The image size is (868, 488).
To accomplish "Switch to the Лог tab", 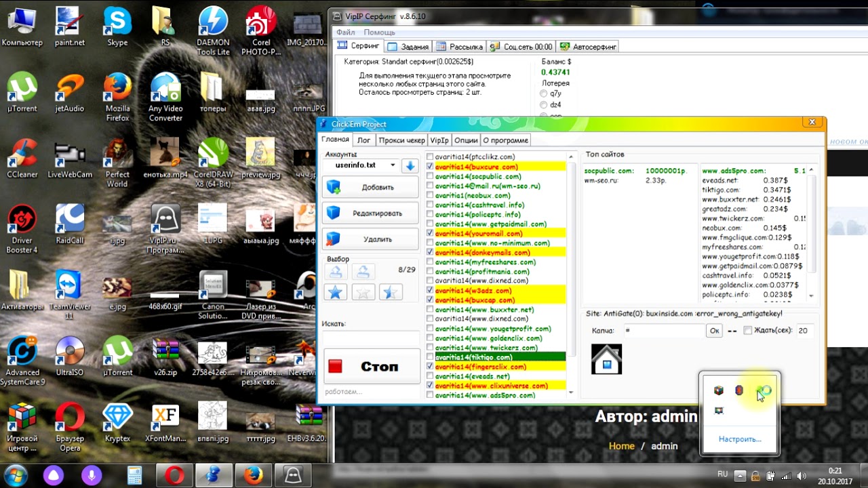I will 364,140.
